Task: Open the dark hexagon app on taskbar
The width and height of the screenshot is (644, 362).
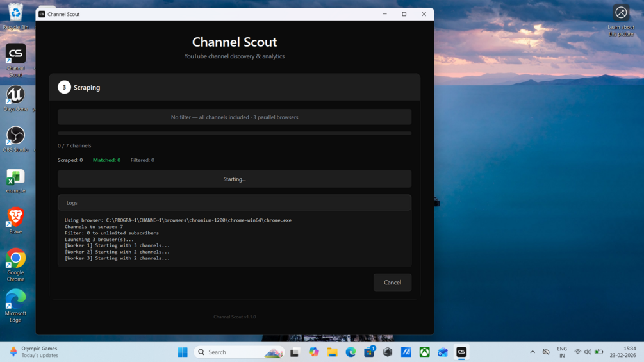Action: pyautogui.click(x=388, y=352)
